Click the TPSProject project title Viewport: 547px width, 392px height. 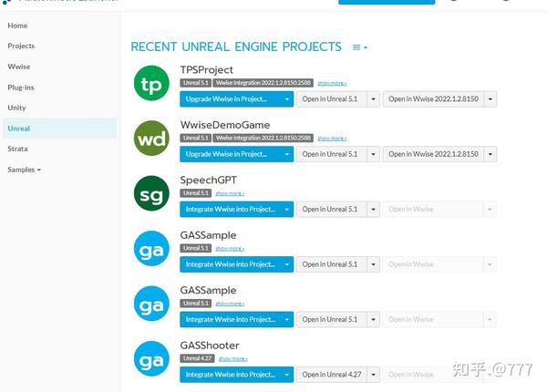[207, 70]
